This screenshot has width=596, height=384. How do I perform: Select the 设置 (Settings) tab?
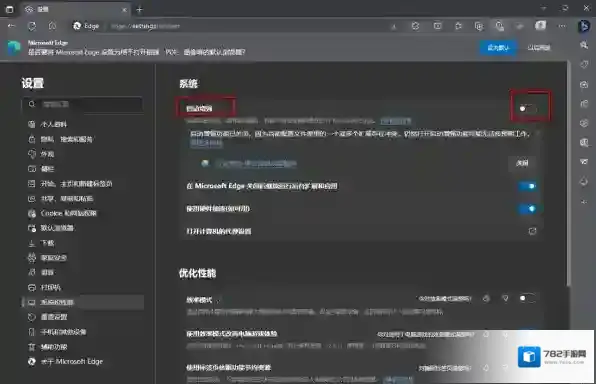[x=75, y=10]
